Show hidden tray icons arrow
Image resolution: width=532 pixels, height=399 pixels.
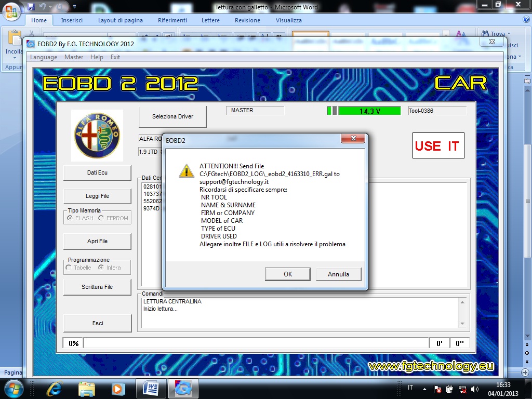pos(424,389)
